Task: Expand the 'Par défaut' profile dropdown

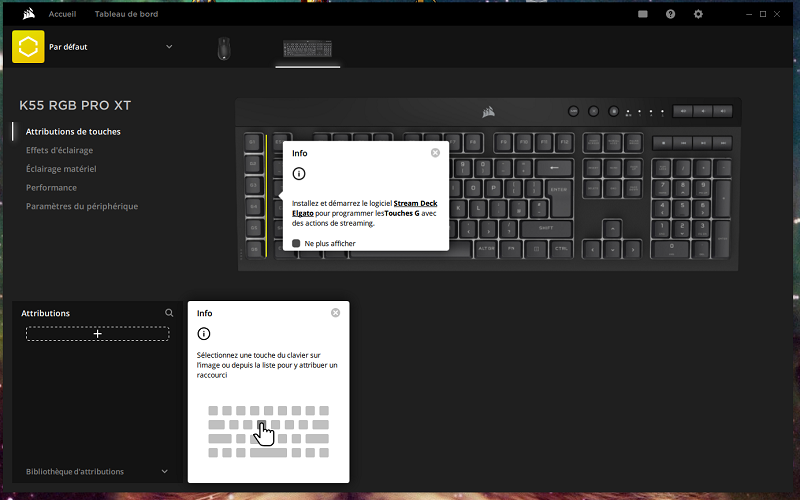Action: tap(169, 47)
